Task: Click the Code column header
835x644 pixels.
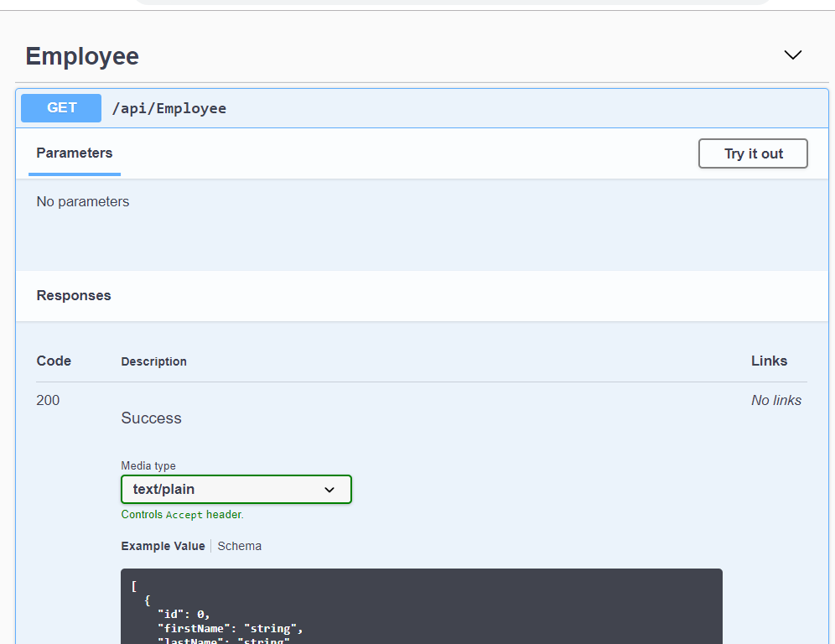Action: click(x=54, y=361)
